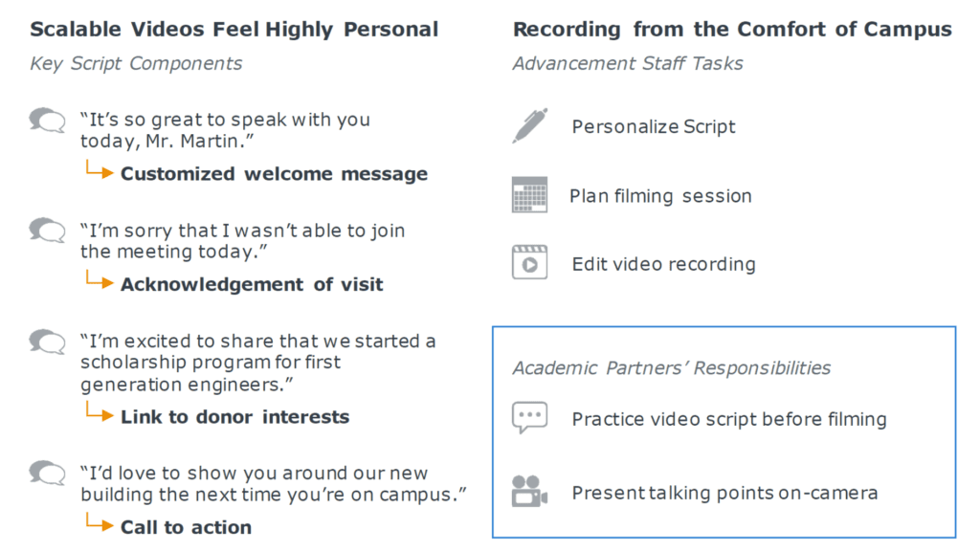Screen dimensions: 980x552
Task: Click orange arrow before Call to action
Action: pos(100,522)
